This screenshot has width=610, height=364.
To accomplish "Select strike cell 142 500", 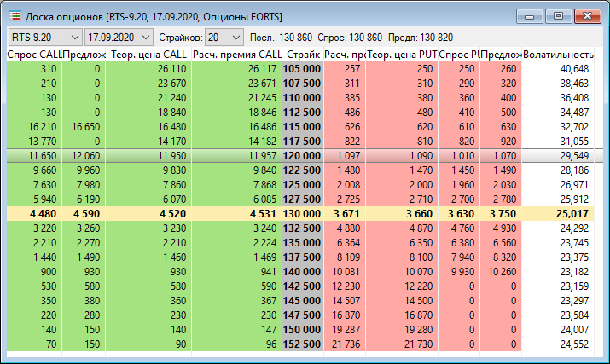I will click(x=303, y=286).
